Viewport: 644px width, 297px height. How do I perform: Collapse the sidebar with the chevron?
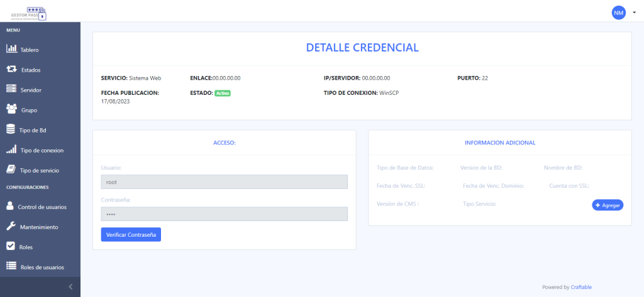point(70,287)
